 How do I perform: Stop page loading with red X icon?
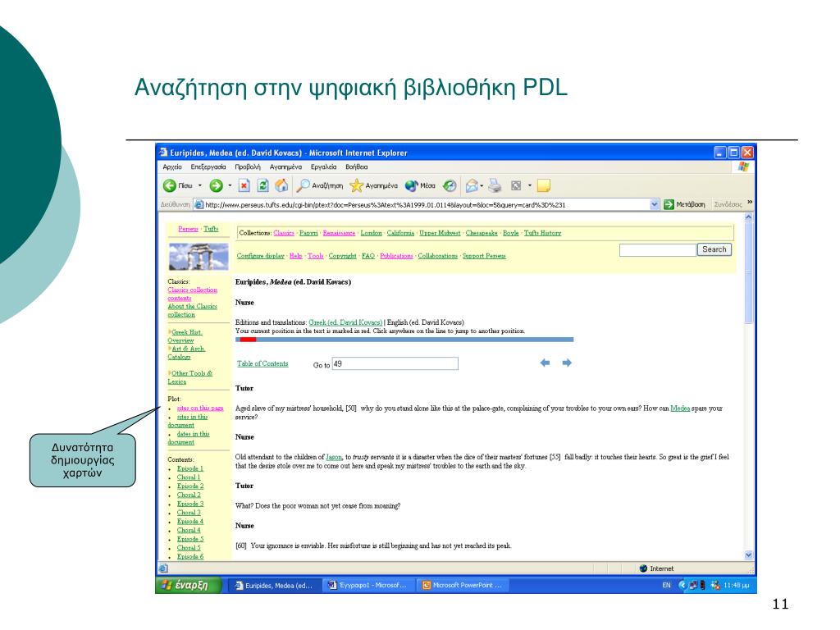[x=244, y=186]
